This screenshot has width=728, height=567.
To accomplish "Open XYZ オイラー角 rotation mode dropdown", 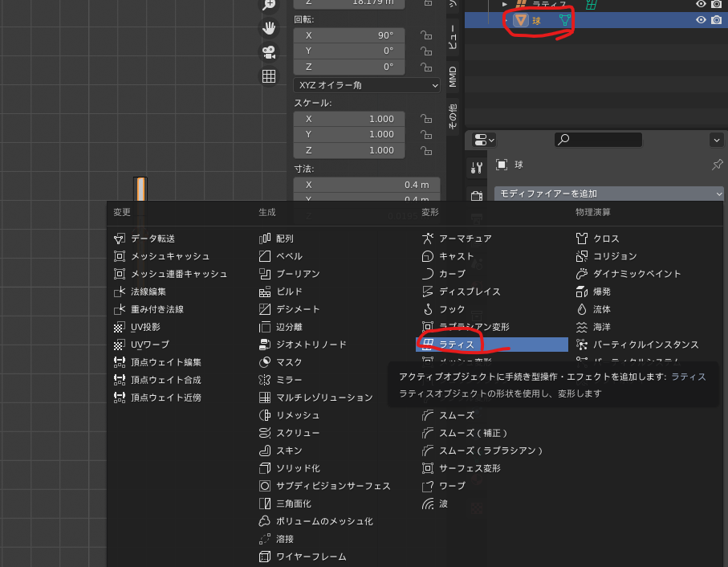I will [367, 85].
